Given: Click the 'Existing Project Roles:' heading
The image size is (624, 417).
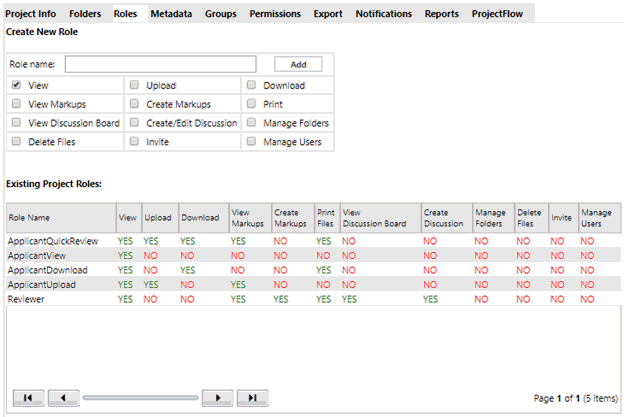Looking at the screenshot, I should [x=54, y=184].
